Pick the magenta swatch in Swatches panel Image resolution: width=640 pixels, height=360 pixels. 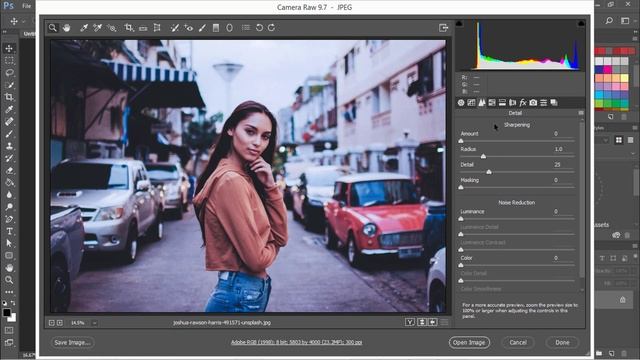click(x=607, y=69)
